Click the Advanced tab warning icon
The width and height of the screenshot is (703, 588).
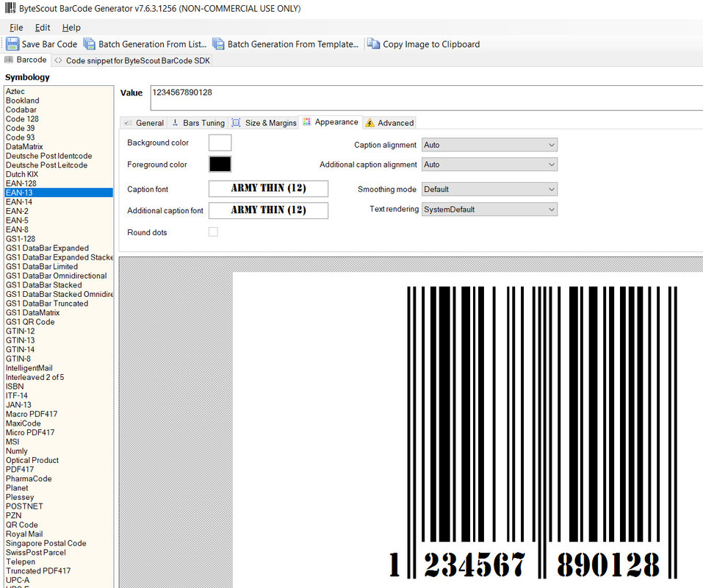tap(370, 123)
